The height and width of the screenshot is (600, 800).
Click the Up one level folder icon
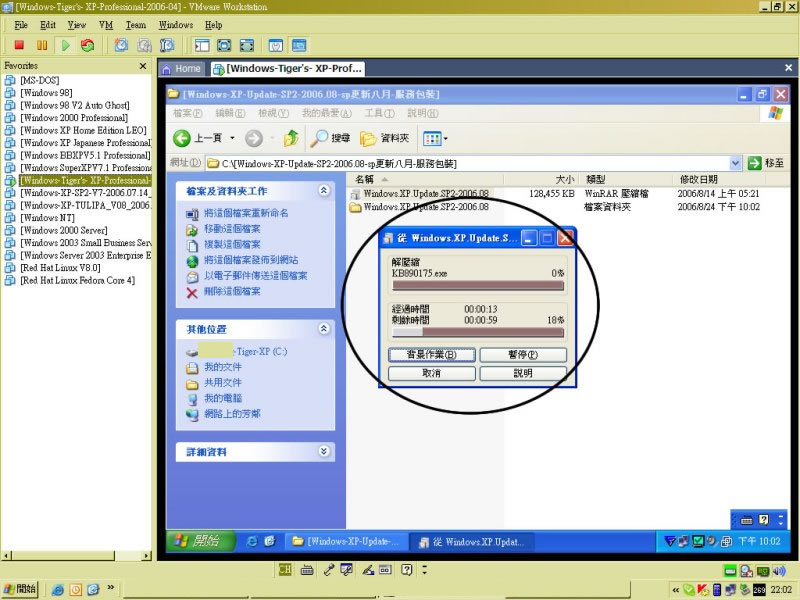(x=291, y=138)
